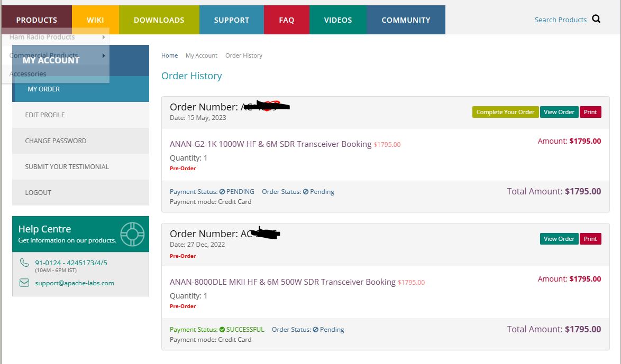Print the 27 Dec 2022 order

[x=590, y=239]
